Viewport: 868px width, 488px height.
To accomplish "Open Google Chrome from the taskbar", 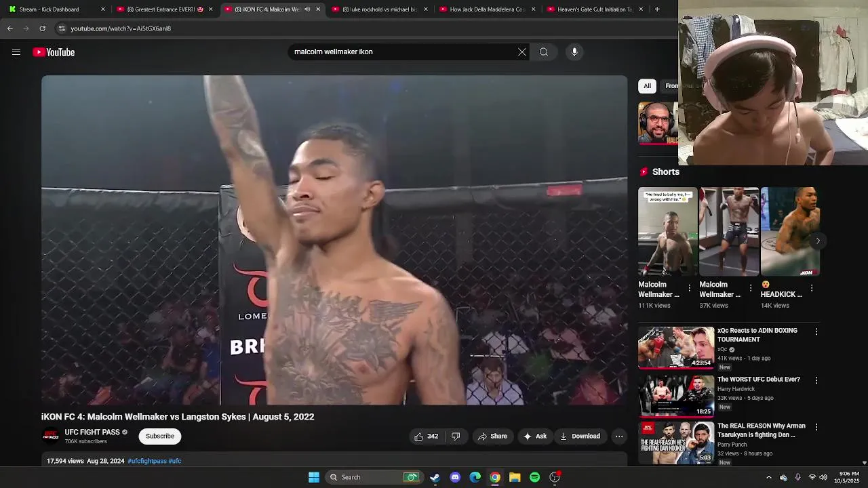I will coord(495,477).
